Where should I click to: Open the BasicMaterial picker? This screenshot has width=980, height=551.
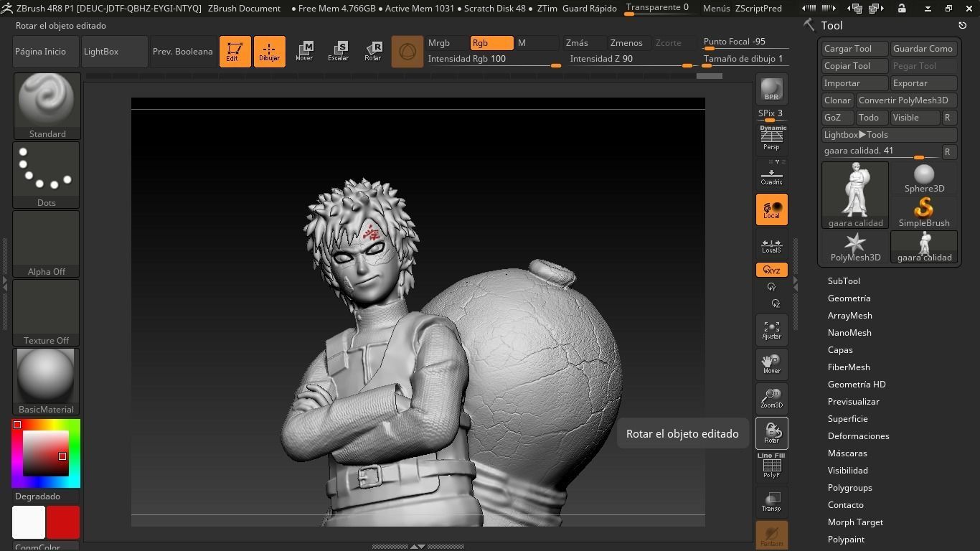47,382
